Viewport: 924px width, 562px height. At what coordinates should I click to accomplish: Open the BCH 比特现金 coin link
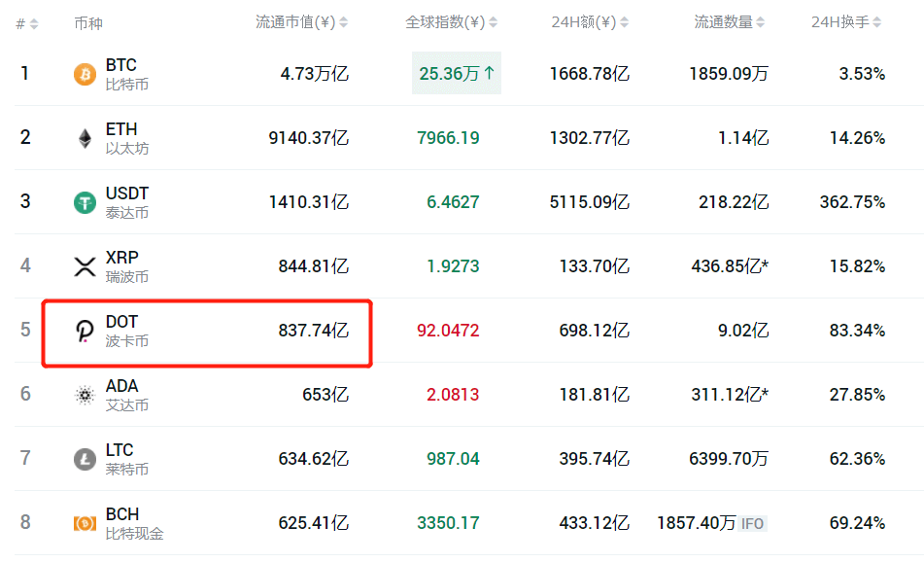134,523
